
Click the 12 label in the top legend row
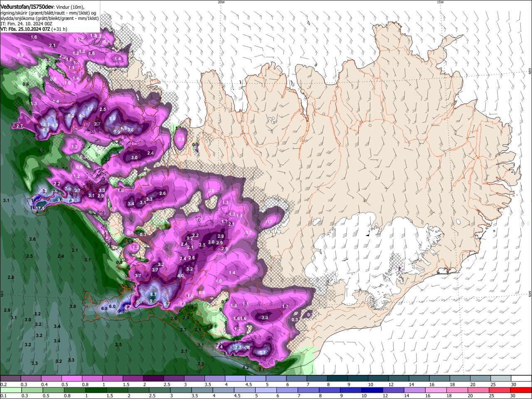[x=391, y=384]
